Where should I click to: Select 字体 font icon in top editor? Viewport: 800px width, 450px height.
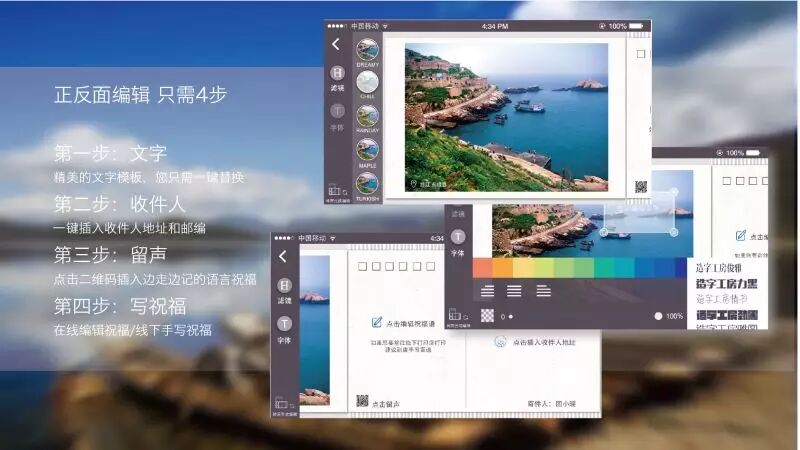(x=337, y=111)
